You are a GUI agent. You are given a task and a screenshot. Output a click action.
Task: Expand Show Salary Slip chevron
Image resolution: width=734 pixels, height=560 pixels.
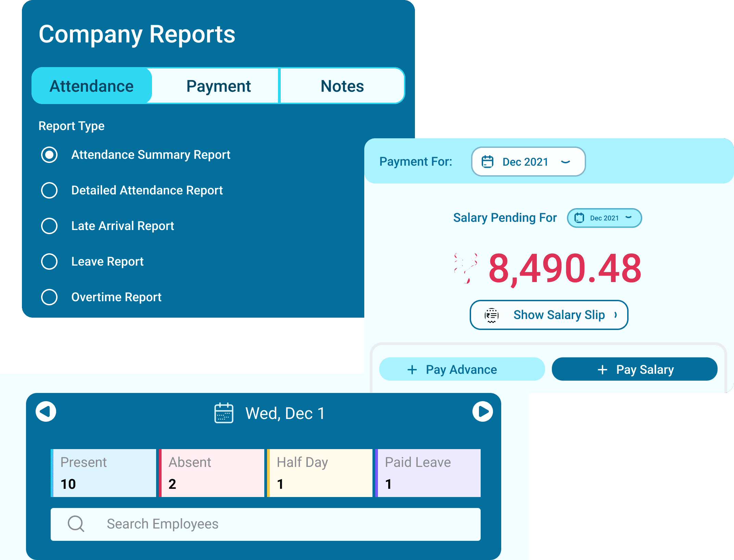(616, 315)
